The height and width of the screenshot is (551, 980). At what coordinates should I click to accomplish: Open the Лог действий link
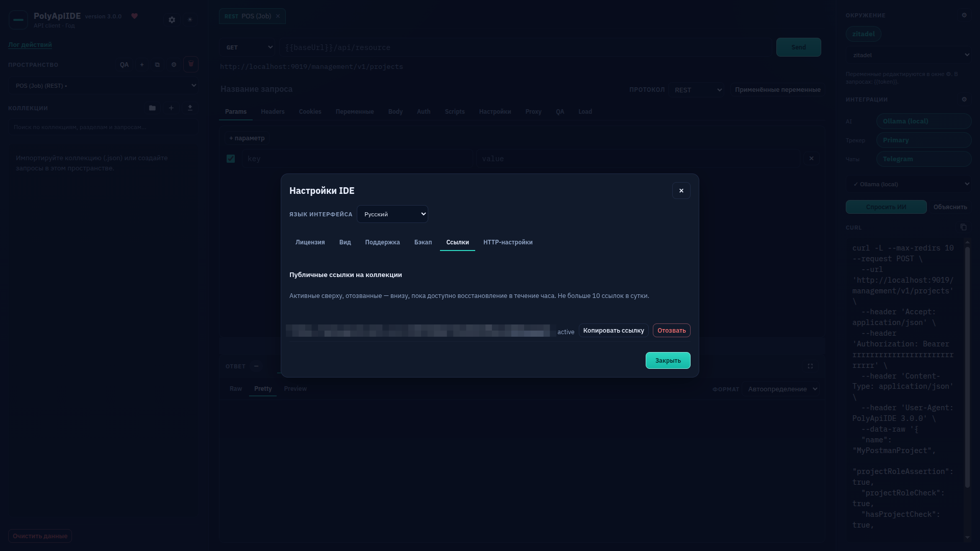tap(30, 44)
